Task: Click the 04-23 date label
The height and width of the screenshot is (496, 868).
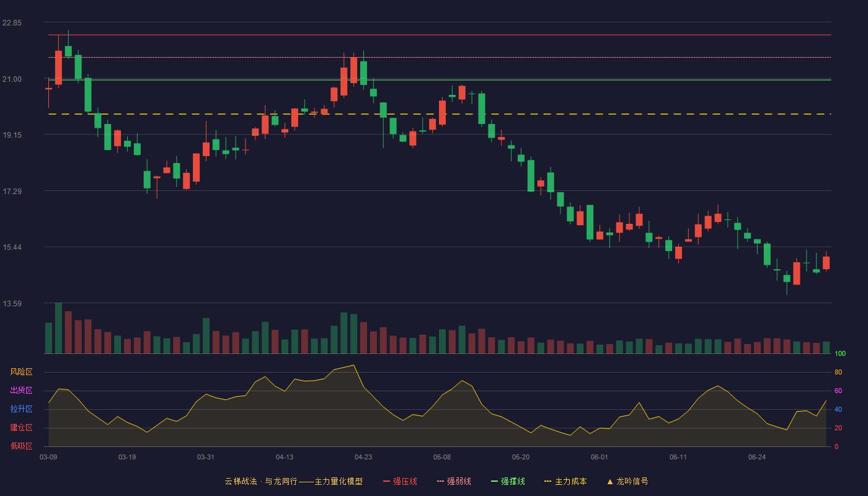Action: pos(363,457)
